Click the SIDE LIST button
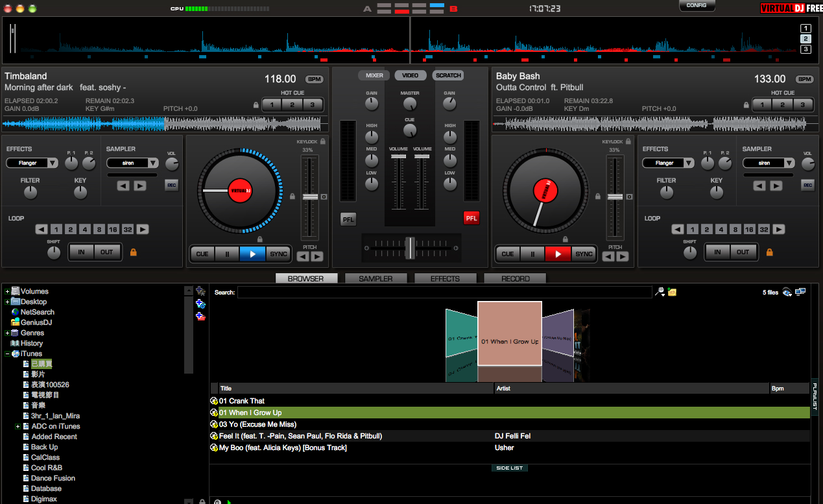 click(509, 468)
